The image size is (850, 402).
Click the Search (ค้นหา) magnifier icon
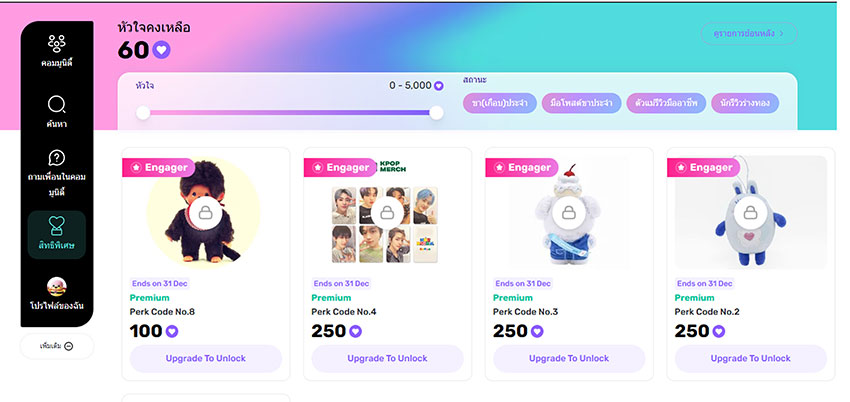click(x=57, y=105)
